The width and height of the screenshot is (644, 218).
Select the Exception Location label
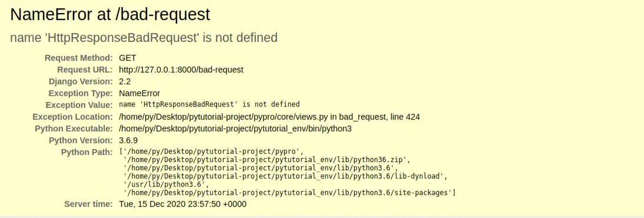click(x=72, y=117)
